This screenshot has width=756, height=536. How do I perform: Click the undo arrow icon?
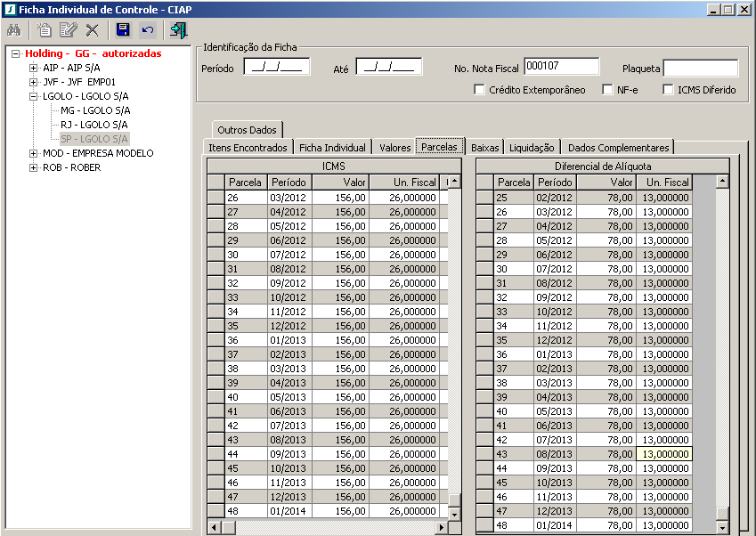tap(148, 30)
